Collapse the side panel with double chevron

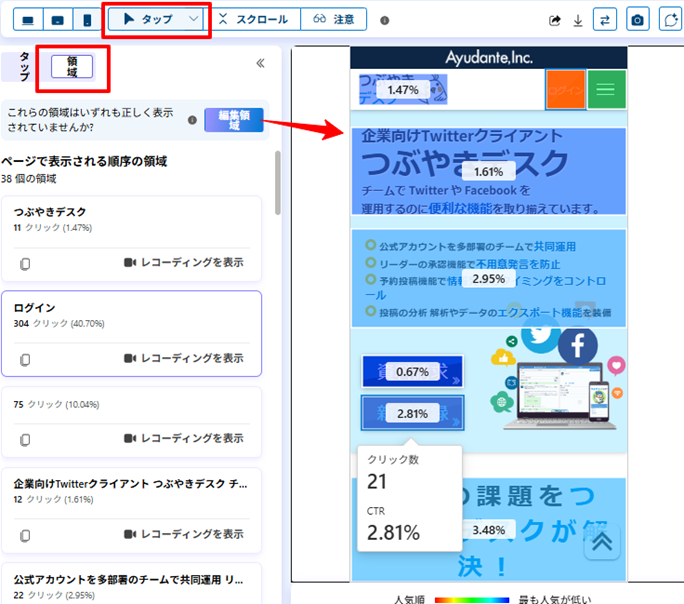[260, 63]
